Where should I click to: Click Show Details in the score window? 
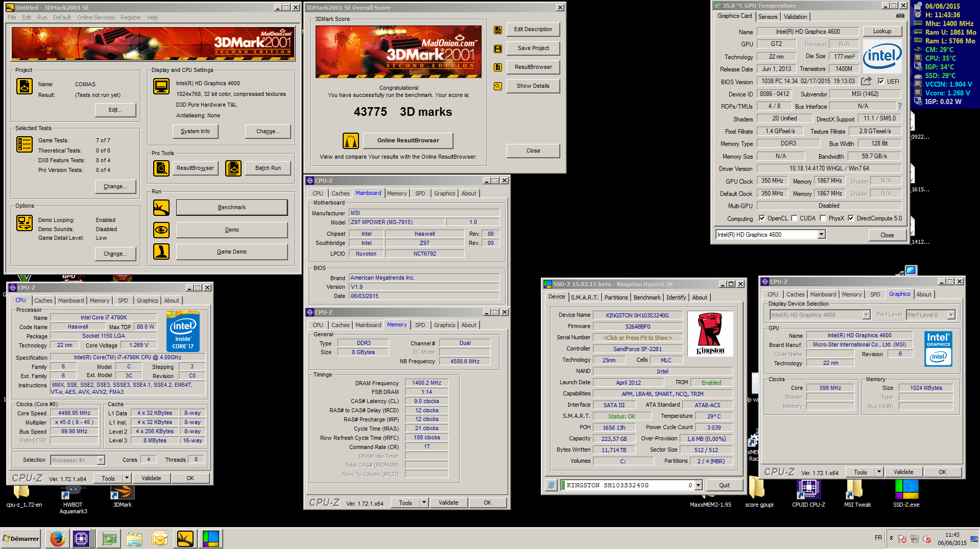tap(533, 86)
